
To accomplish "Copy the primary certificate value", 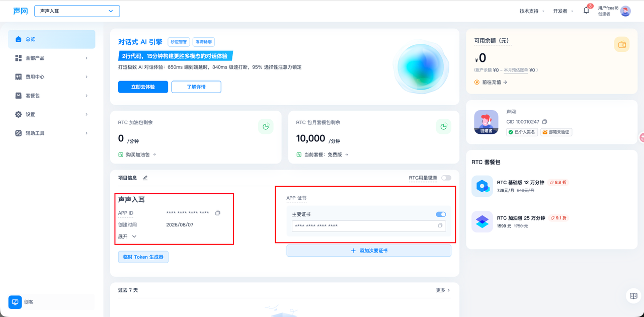I will tap(440, 226).
